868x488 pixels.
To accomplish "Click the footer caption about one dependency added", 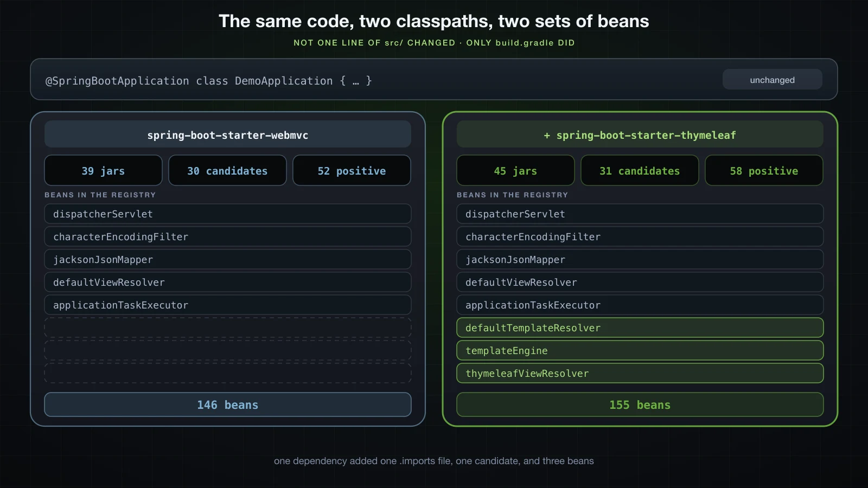I will pos(434,461).
